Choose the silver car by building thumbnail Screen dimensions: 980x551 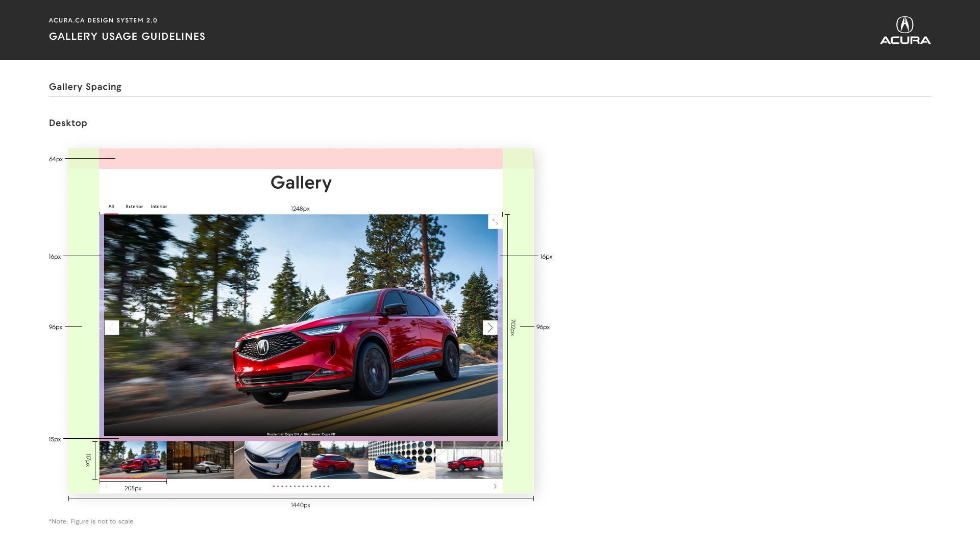pyautogui.click(x=200, y=460)
